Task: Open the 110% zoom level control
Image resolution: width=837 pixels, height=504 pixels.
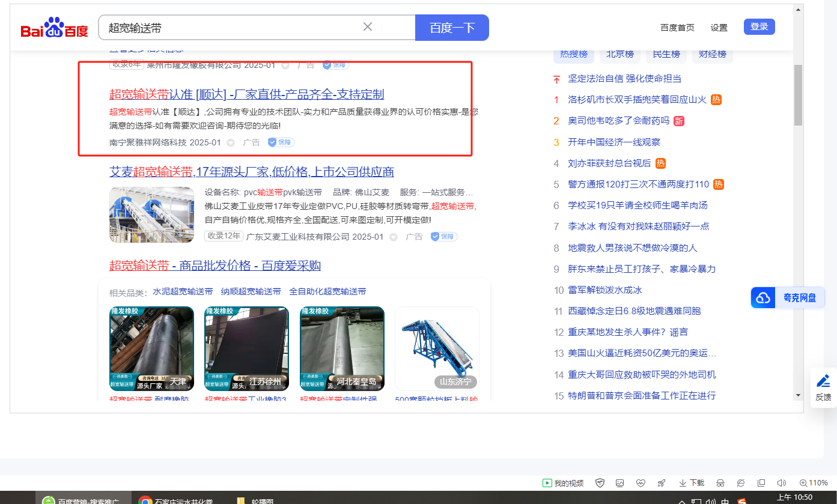Action: 814,483
